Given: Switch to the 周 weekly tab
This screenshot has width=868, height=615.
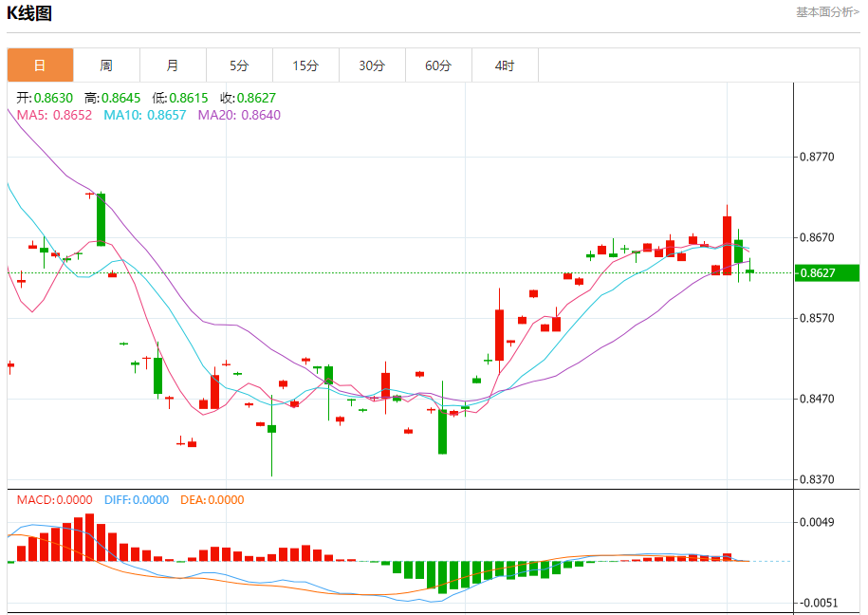Looking at the screenshot, I should (106, 65).
